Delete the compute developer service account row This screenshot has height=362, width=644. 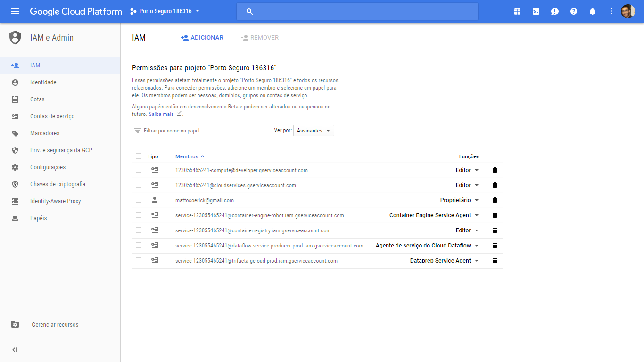[x=495, y=170]
